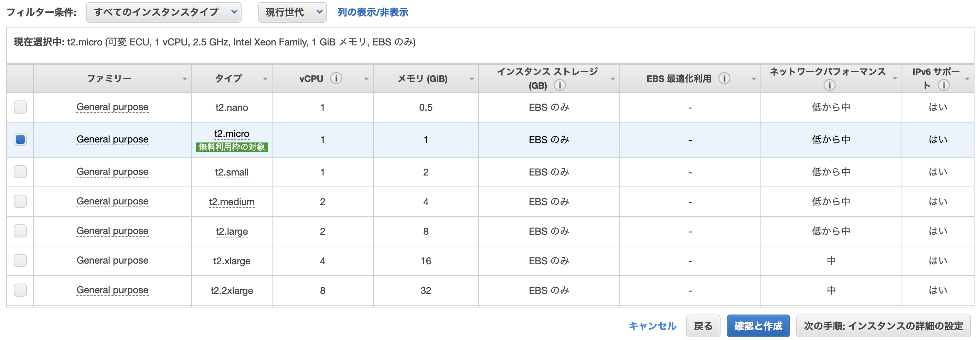Click the EBS最適化利用 info icon
This screenshot has height=340, width=980.
pos(724,78)
